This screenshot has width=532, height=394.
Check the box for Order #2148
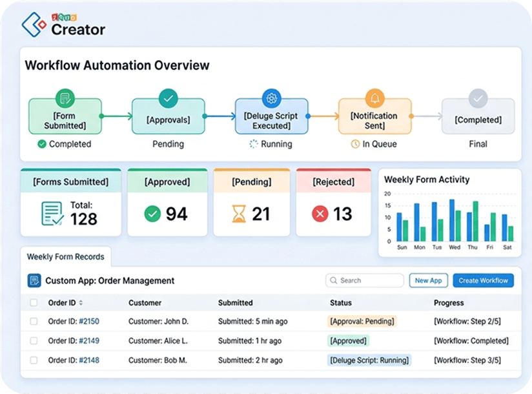click(x=34, y=360)
